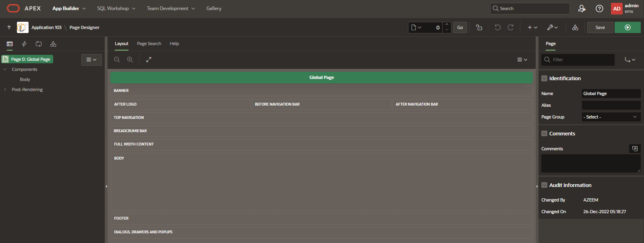Expand the Post-Rendering tree node
Image resolution: width=644 pixels, height=243 pixels.
tap(5, 90)
